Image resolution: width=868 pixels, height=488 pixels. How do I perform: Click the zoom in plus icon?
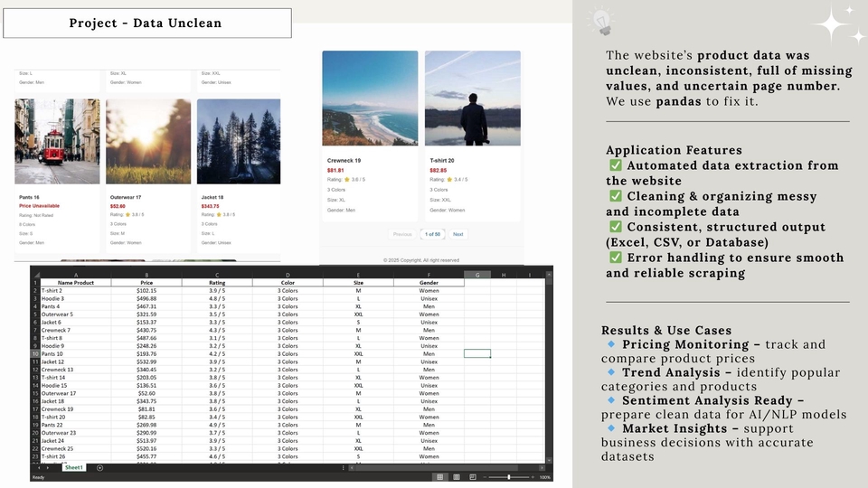(x=531, y=477)
